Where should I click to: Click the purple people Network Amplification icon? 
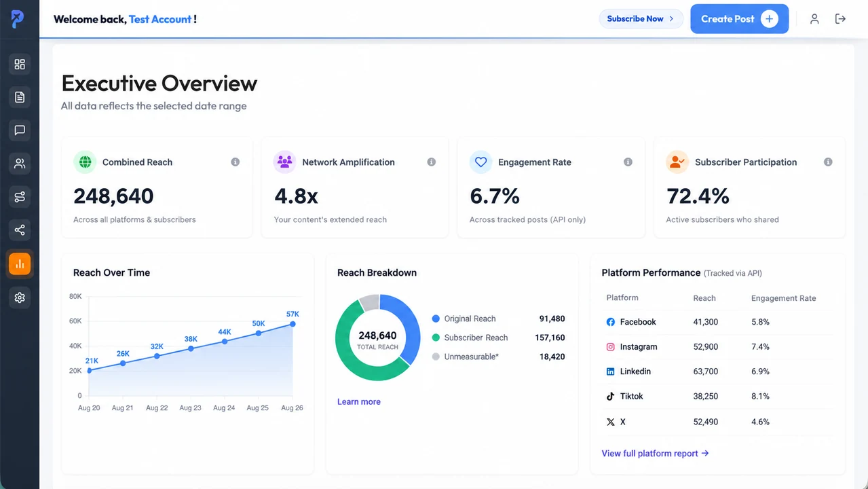[x=285, y=162]
